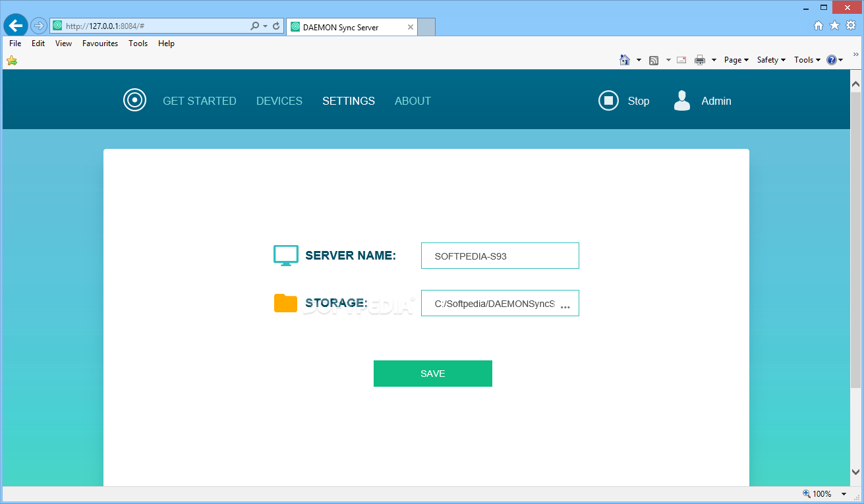Open the Safety dropdown menu
Viewport: 864px width, 504px height.
[771, 60]
